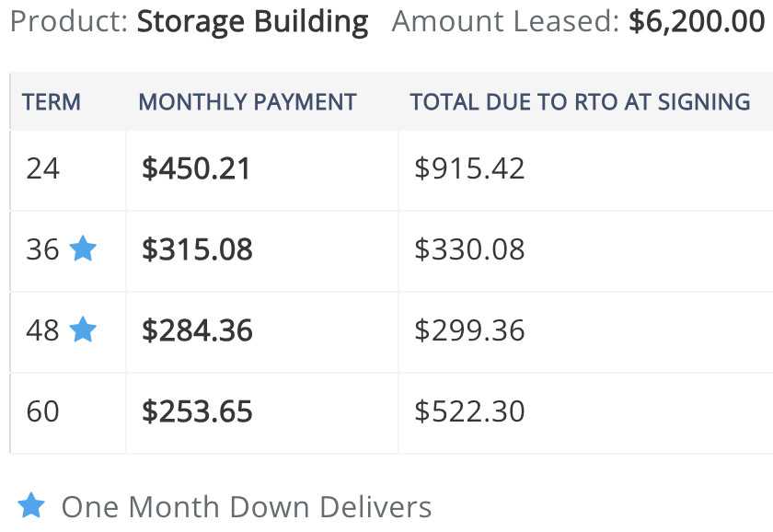Screen dimensions: 773x532
Task: Click the Storage Building product name
Action: pyautogui.click(x=252, y=21)
